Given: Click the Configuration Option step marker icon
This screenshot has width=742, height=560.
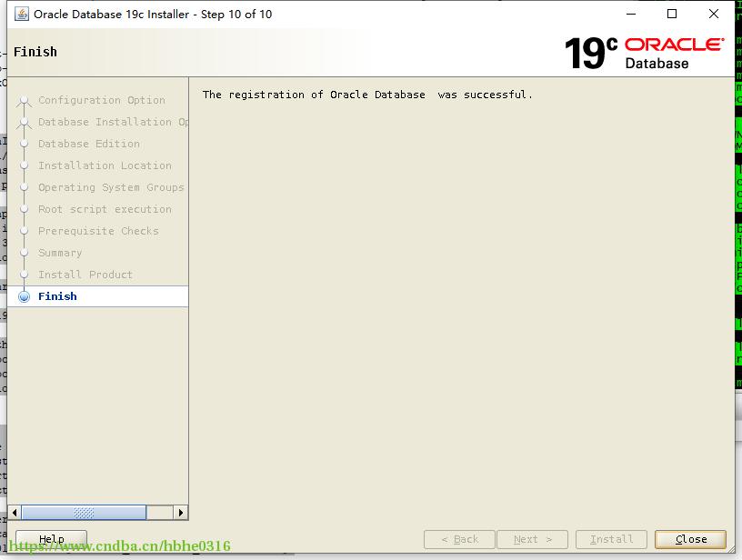Looking at the screenshot, I should click(25, 101).
